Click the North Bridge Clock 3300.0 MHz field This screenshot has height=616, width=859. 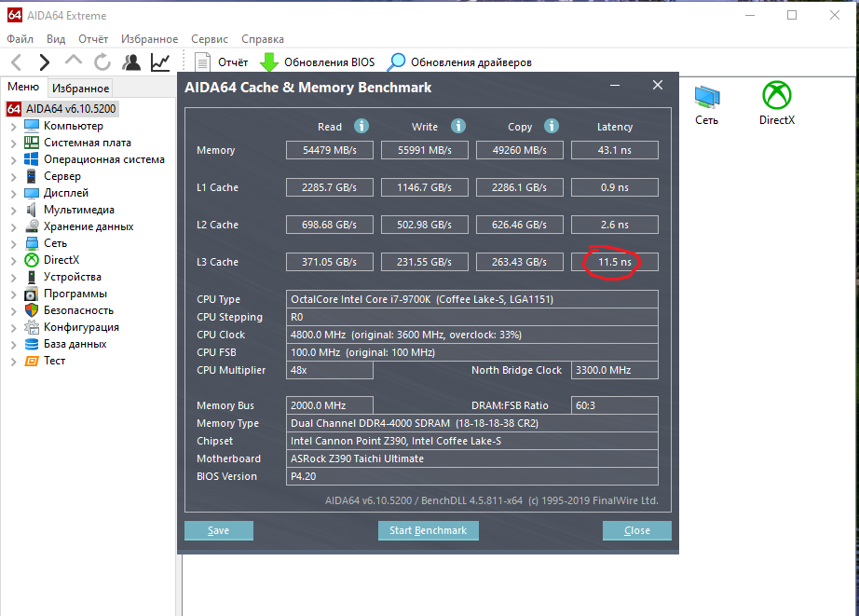pos(615,370)
